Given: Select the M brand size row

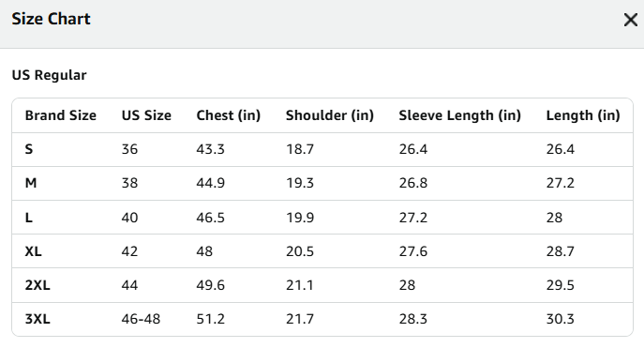Looking at the screenshot, I should tap(322, 183).
